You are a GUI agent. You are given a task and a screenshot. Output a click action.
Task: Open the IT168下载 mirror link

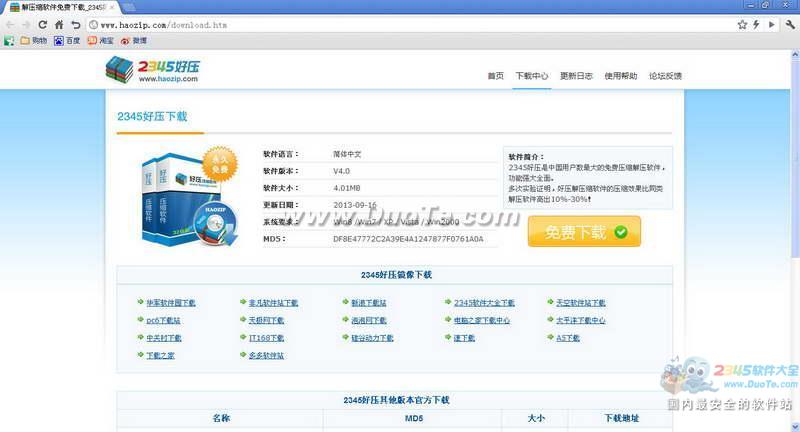[x=266, y=338]
